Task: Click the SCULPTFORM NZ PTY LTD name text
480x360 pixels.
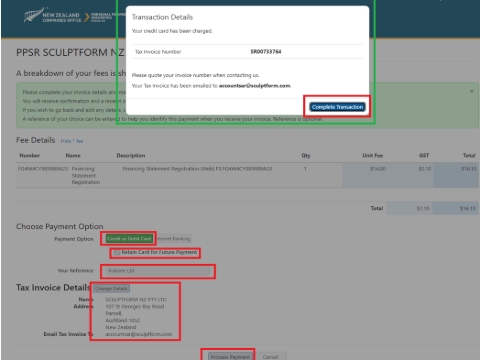Action: tap(136, 300)
